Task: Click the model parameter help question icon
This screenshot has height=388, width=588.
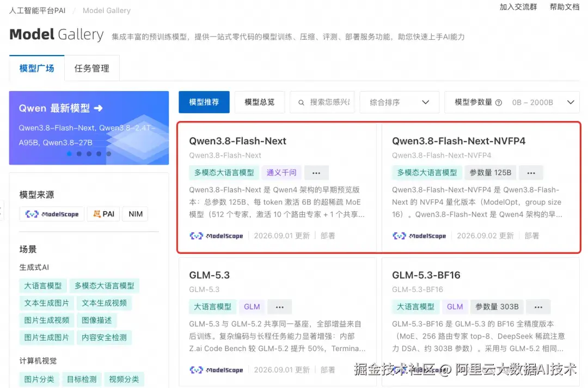Action: click(498, 102)
